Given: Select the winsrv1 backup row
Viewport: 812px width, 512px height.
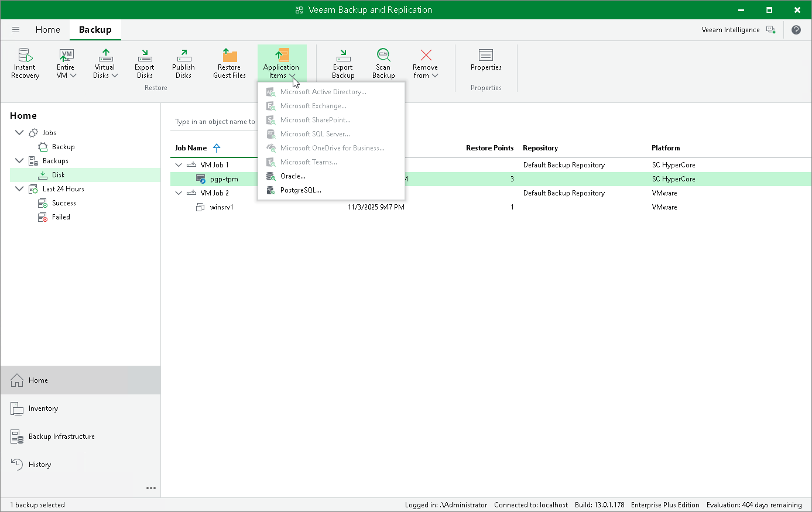Looking at the screenshot, I should click(491, 207).
